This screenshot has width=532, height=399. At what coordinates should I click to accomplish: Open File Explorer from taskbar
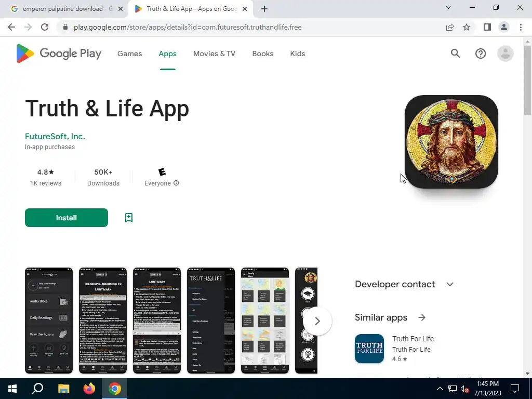(63, 389)
